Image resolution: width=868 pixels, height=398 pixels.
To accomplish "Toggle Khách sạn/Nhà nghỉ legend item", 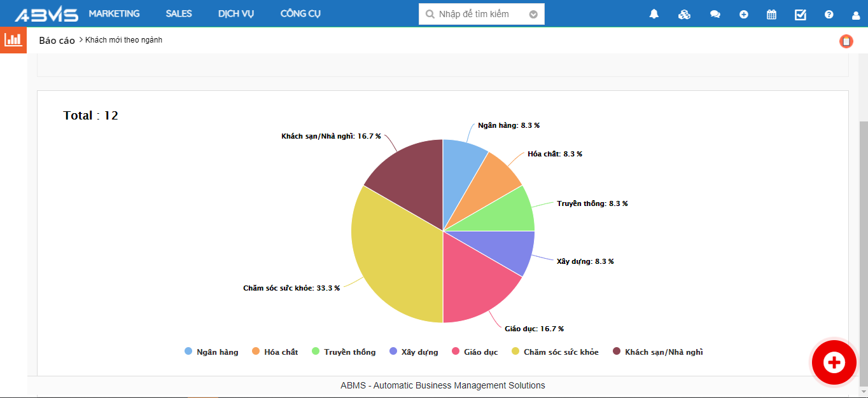I will (x=657, y=352).
